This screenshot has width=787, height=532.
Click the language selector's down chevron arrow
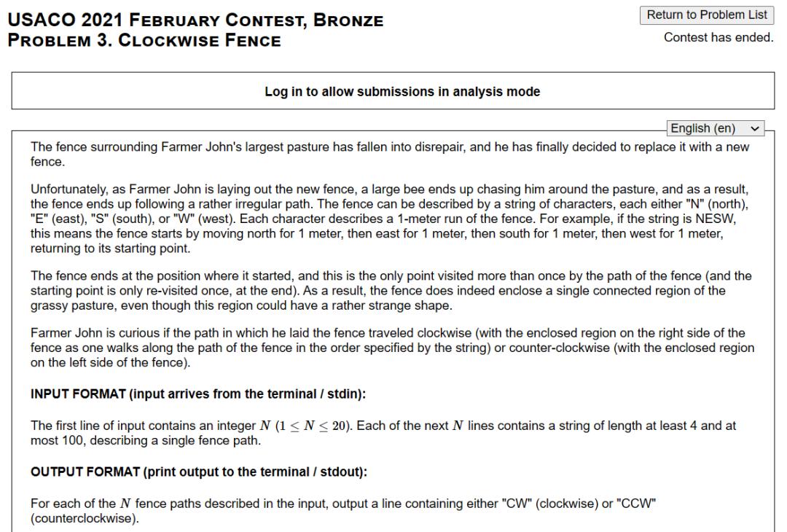pyautogui.click(x=753, y=128)
